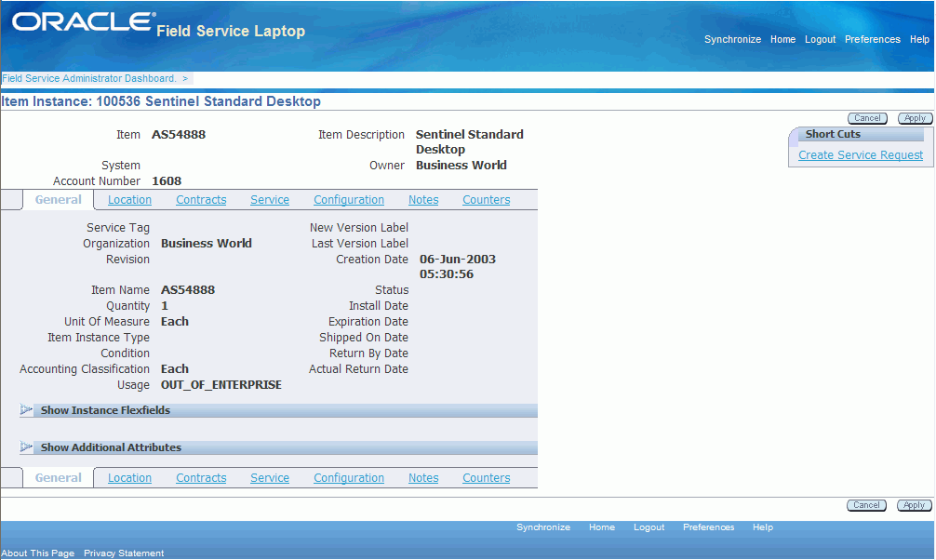Image resolution: width=936 pixels, height=560 pixels.
Task: Click the Oracle logo
Action: tap(84, 22)
